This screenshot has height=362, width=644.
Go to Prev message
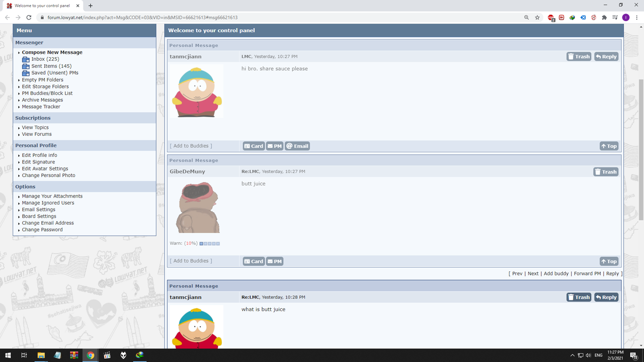(x=517, y=274)
